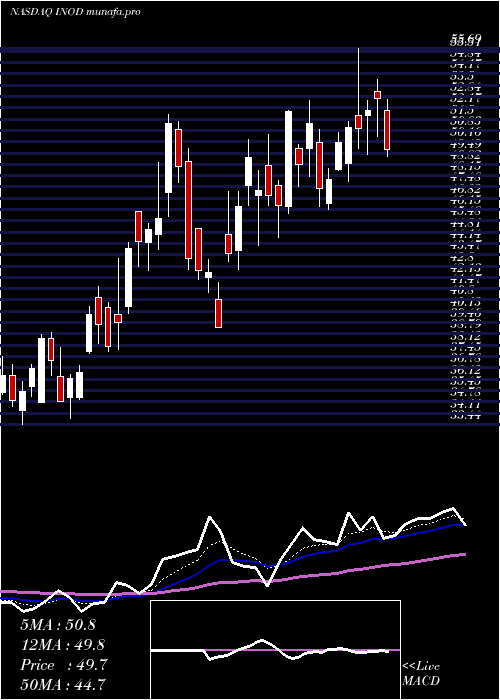500x700 pixels.
Task: Click the 12MA : 49.8 label
Action: [x=62, y=645]
